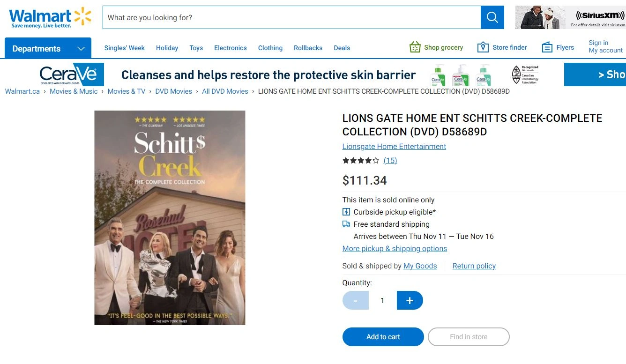Decrease quantity with the minus button
The image size is (626, 364).
point(355,300)
